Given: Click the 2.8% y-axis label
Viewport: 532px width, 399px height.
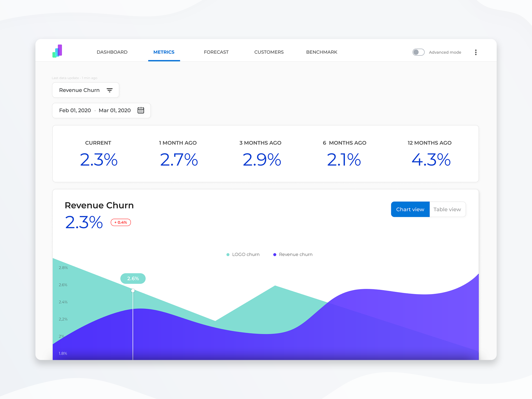Looking at the screenshot, I should click(x=63, y=268).
